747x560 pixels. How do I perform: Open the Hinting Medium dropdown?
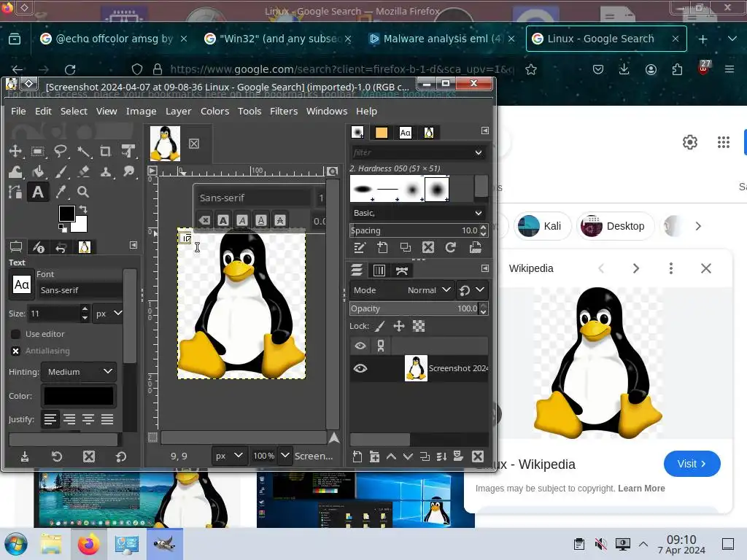[x=79, y=371]
